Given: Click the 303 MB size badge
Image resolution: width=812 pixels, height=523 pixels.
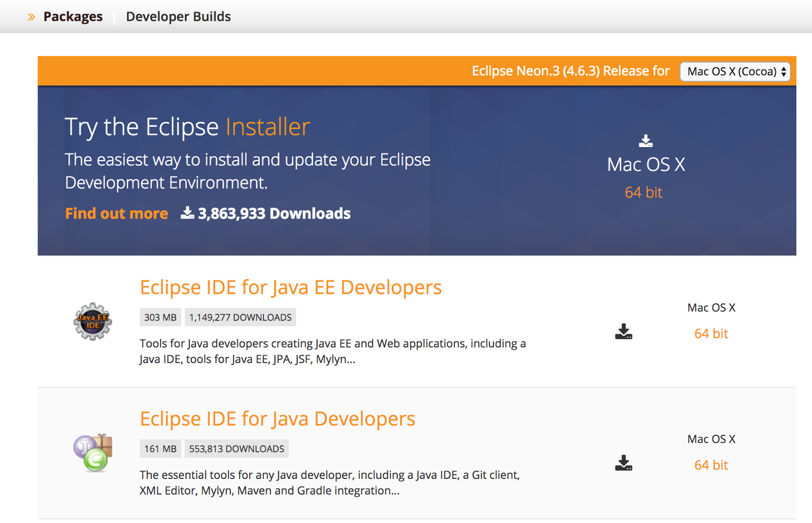Looking at the screenshot, I should click(x=160, y=318).
